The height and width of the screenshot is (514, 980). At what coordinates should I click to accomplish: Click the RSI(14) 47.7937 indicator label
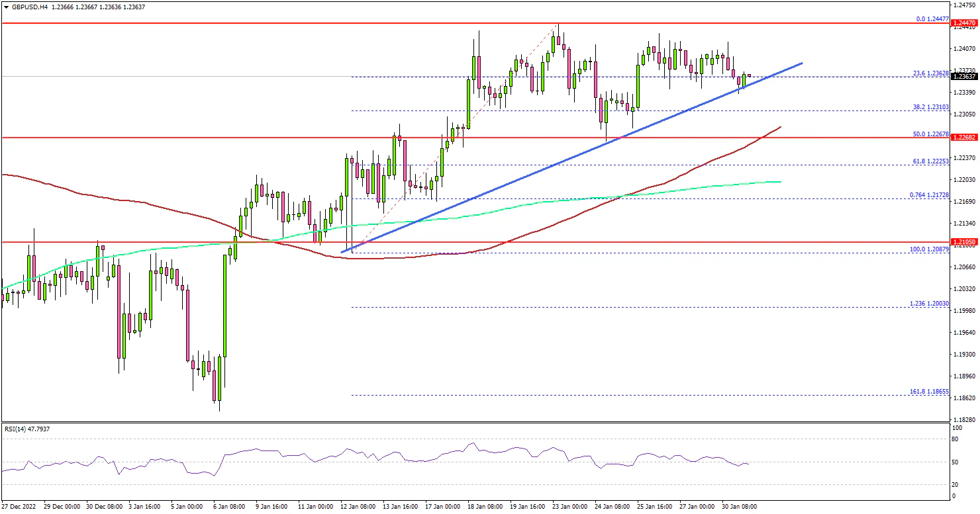28,429
